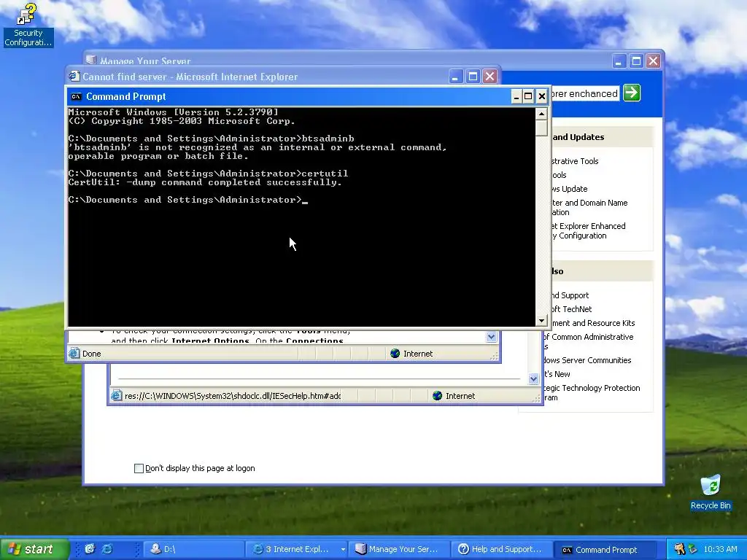Screen dimensions: 747x560
Task: Click the front IE window scroll down arrow
Action: (x=491, y=337)
